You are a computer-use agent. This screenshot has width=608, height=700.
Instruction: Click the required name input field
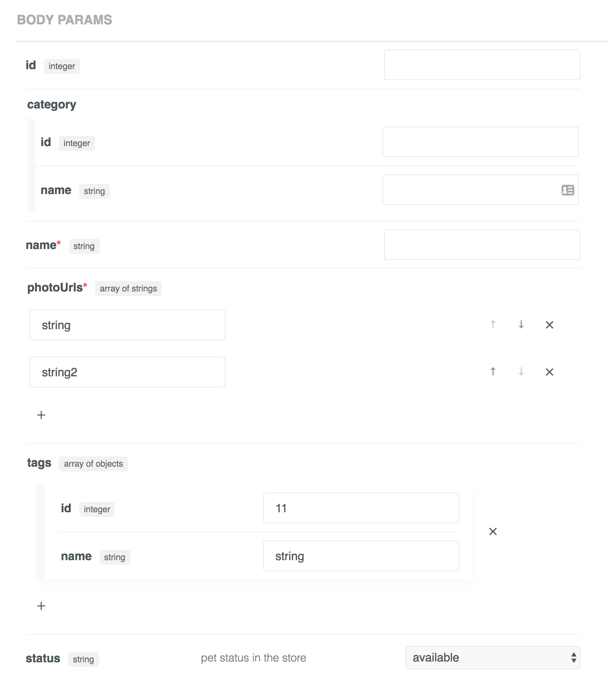[482, 244]
